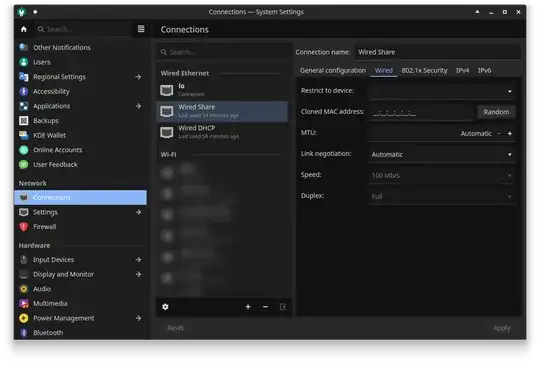Open the hamburger menu beside sidebar search
540x368 pixels.
(141, 29)
